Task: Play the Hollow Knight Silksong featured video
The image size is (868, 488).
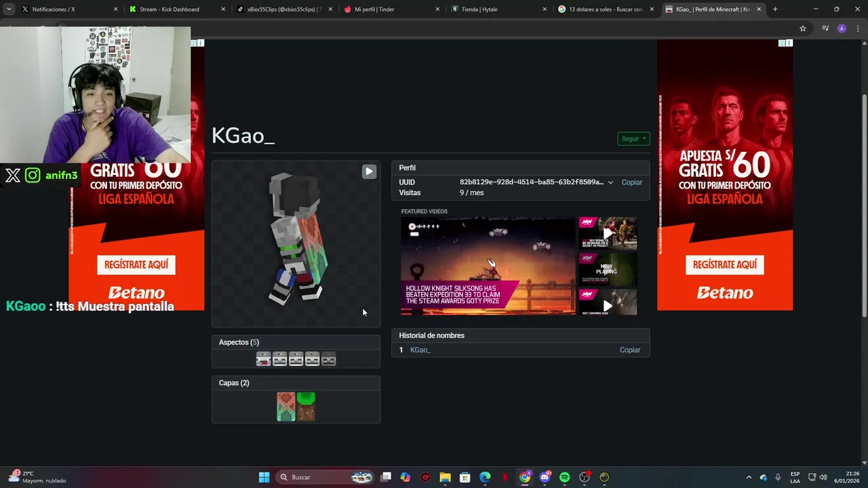Action: (x=488, y=266)
